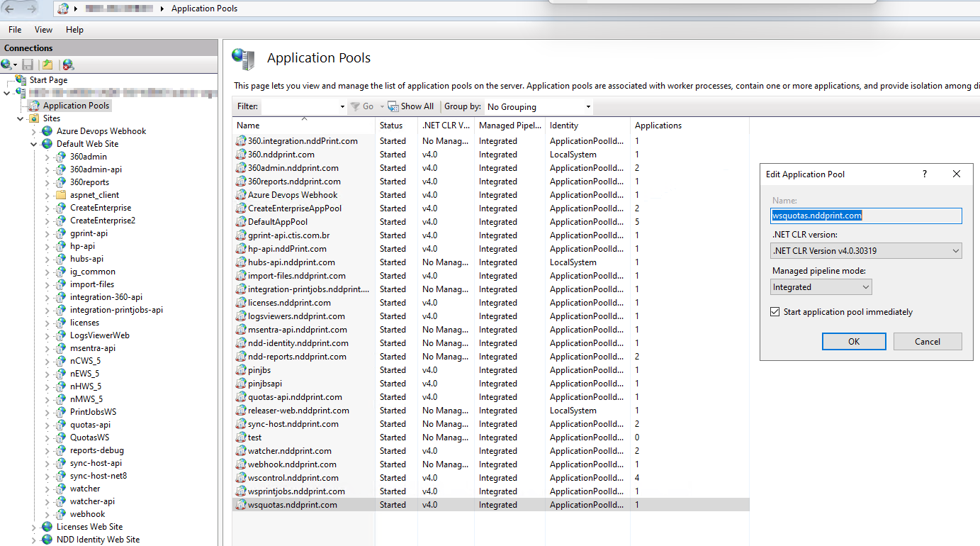Click the Delete Connection icon
This screenshot has width=980, height=546.
(68, 65)
